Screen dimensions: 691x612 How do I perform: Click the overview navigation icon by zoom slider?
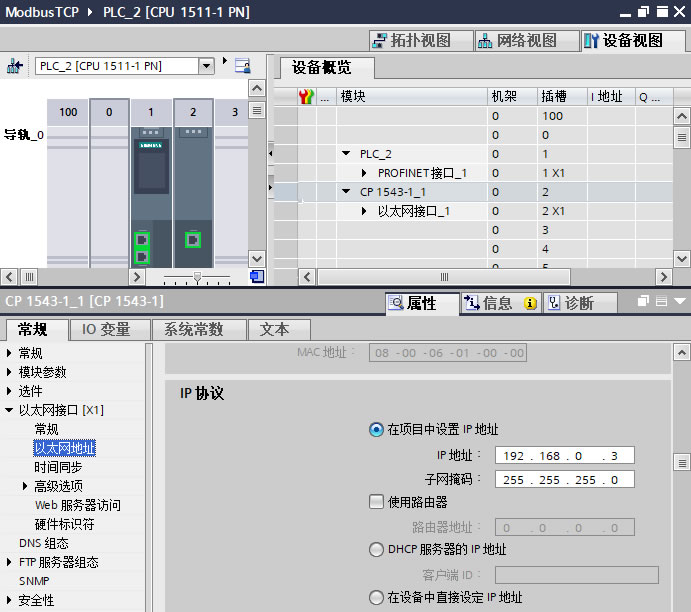(x=257, y=277)
